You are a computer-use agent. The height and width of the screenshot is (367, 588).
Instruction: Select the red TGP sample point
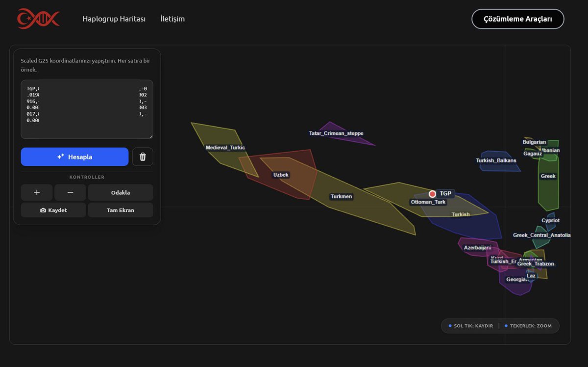(x=432, y=194)
